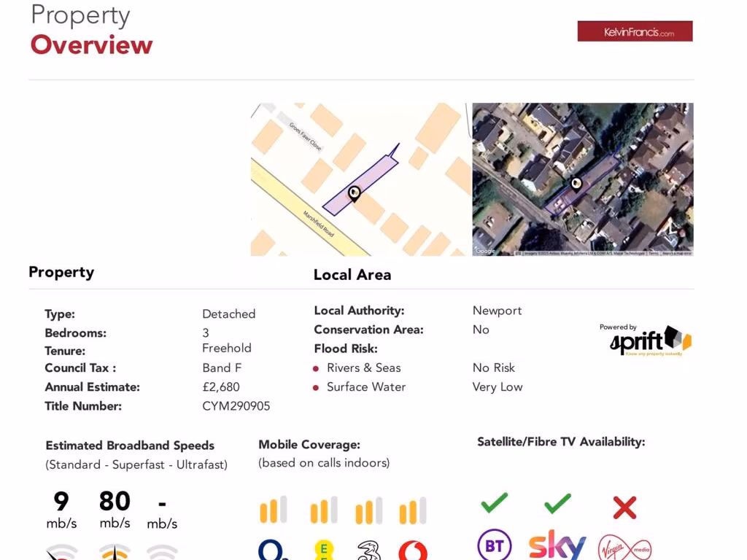Click Marshfield Road label on street map
This screenshot has height=560, width=747.
[319, 223]
